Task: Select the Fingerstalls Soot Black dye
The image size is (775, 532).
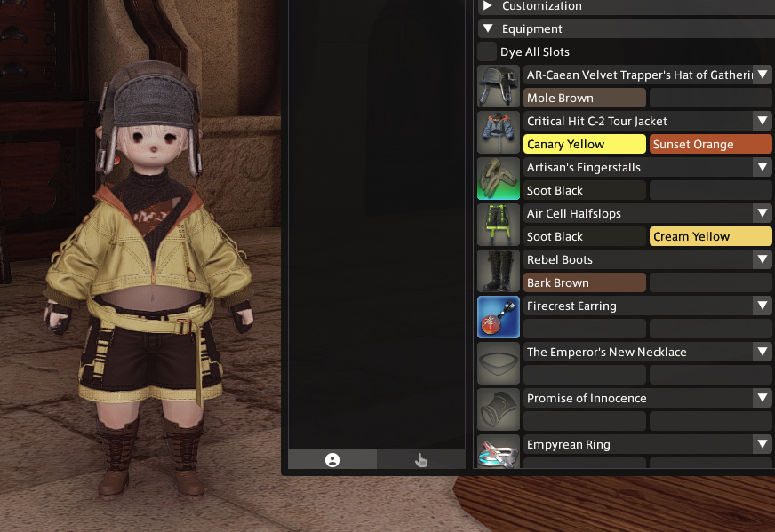Action: pyautogui.click(x=585, y=190)
